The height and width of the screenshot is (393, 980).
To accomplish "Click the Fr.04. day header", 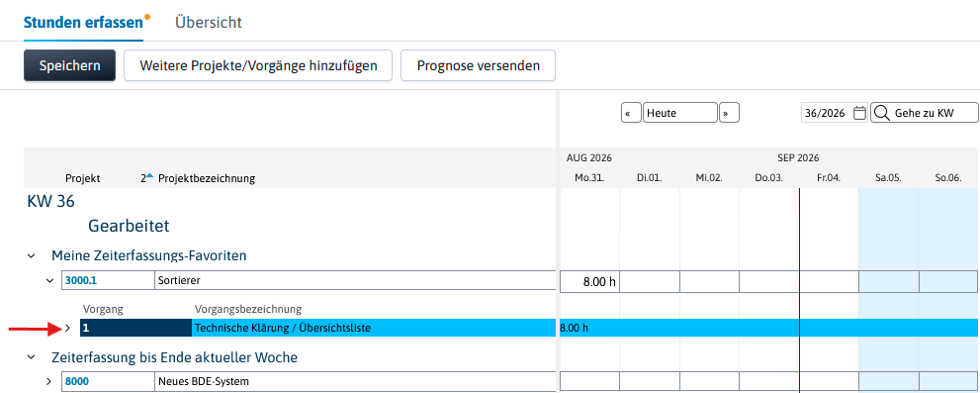I will pos(829,178).
